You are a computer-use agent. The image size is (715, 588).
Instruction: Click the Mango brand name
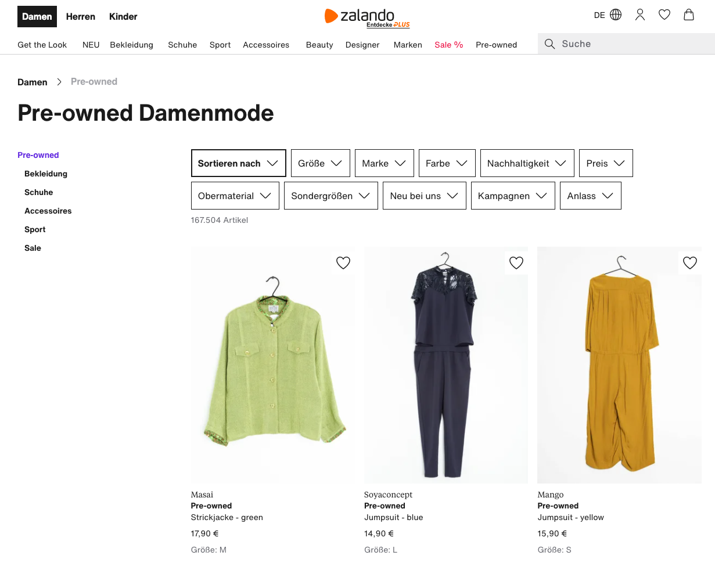(x=551, y=495)
